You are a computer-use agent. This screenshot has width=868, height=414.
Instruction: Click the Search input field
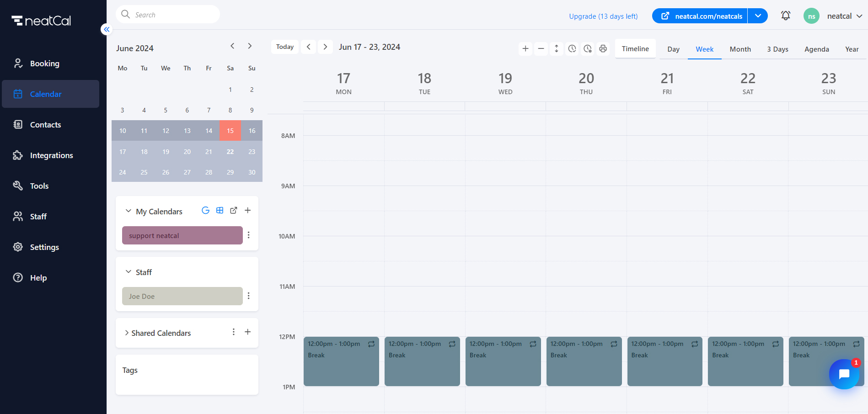tap(168, 14)
